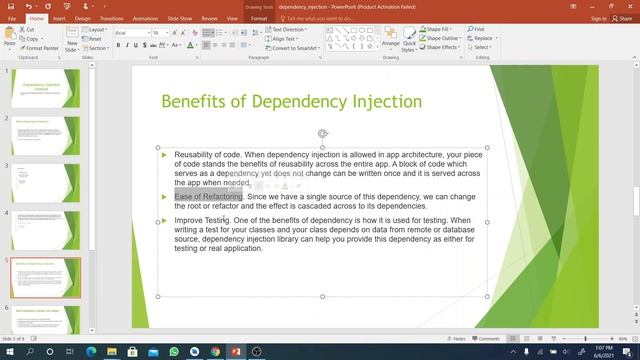Switch to Slide Sorter view
Screen dimensions: 640x360
[x=527, y=338]
